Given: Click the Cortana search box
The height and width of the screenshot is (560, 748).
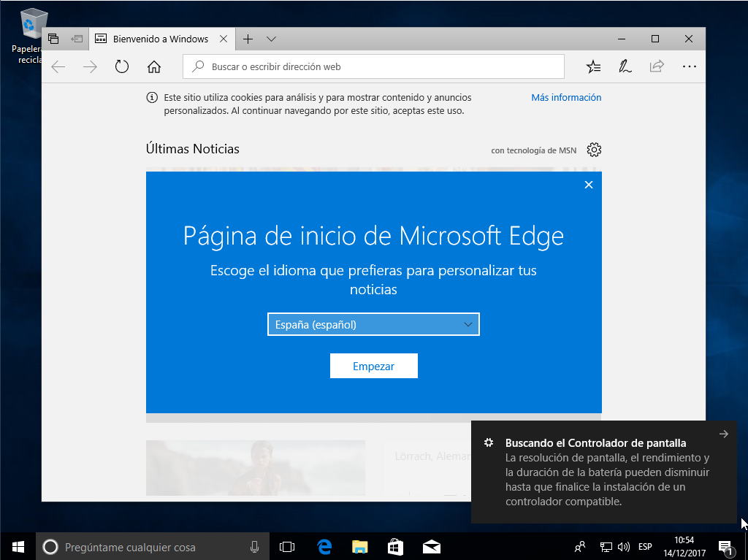Looking at the screenshot, I should coord(153,547).
